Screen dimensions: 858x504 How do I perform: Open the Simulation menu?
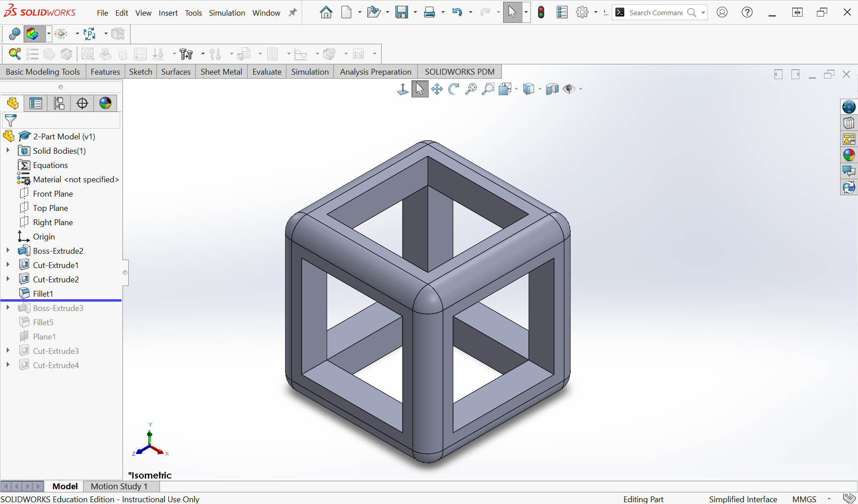tap(227, 13)
